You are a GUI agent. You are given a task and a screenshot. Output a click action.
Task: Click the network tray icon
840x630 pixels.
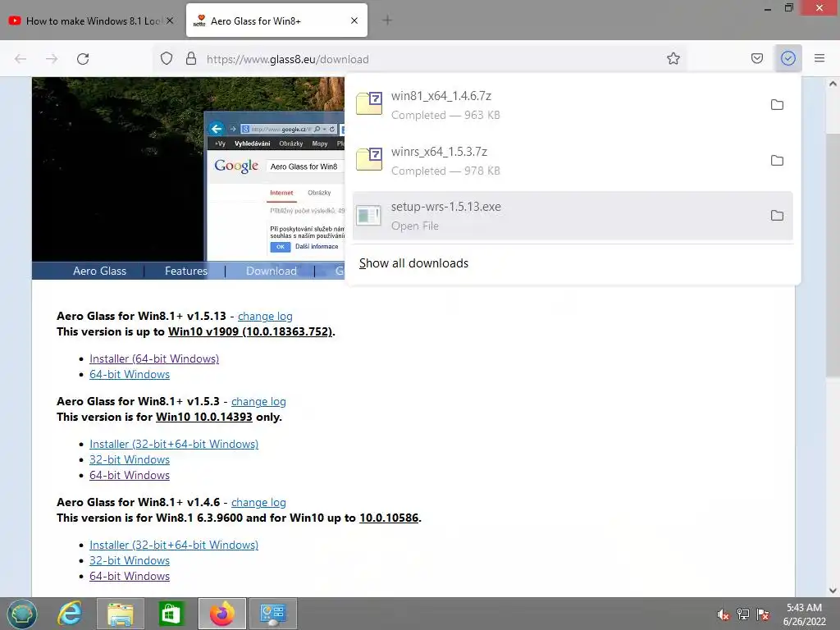coord(743,614)
